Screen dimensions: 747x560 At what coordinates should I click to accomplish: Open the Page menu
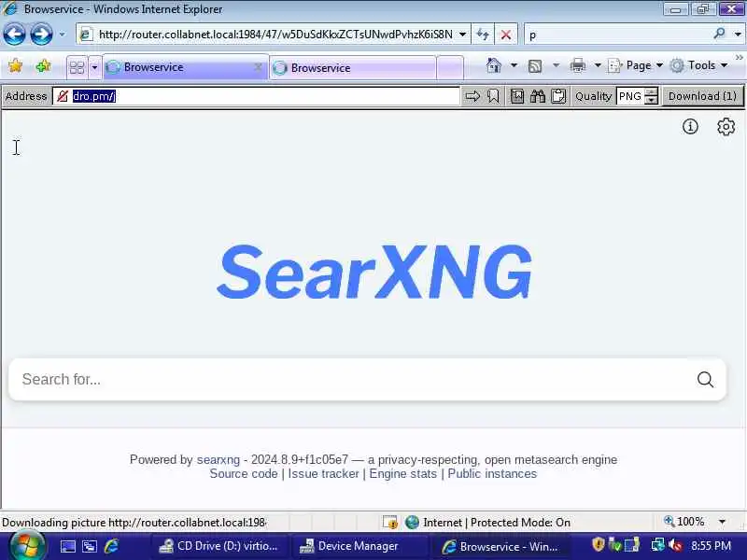[636, 65]
